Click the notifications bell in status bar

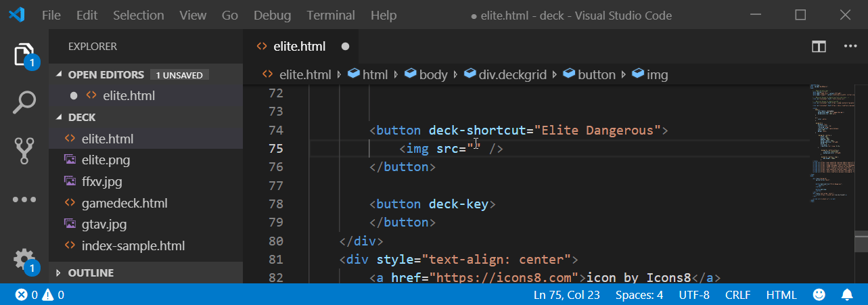point(846,295)
